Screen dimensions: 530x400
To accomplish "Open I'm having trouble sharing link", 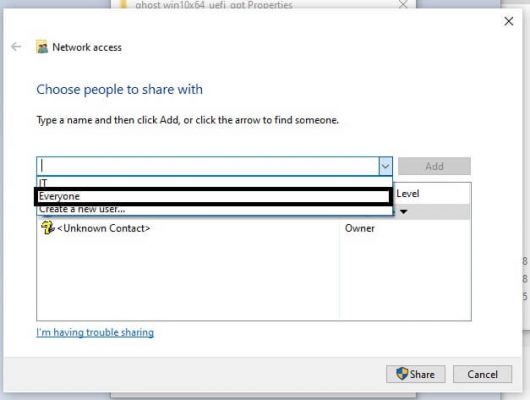I will (95, 332).
